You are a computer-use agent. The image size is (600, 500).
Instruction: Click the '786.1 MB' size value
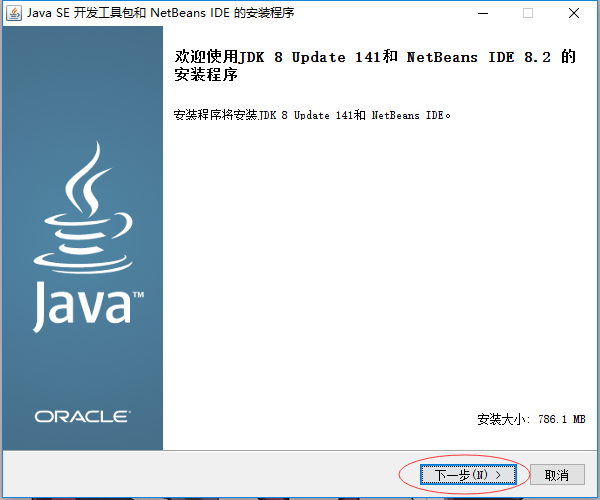[561, 419]
